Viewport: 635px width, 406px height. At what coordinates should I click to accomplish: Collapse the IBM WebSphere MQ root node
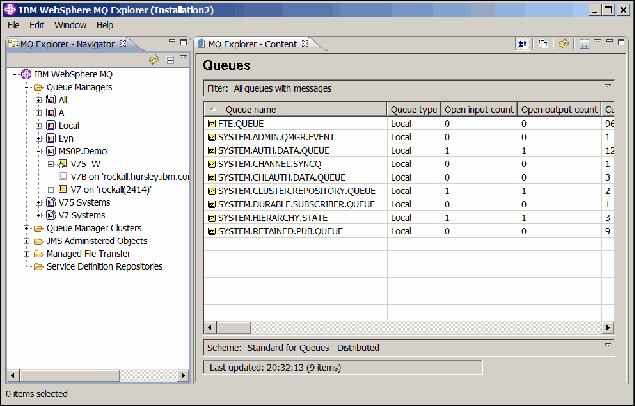pos(14,74)
